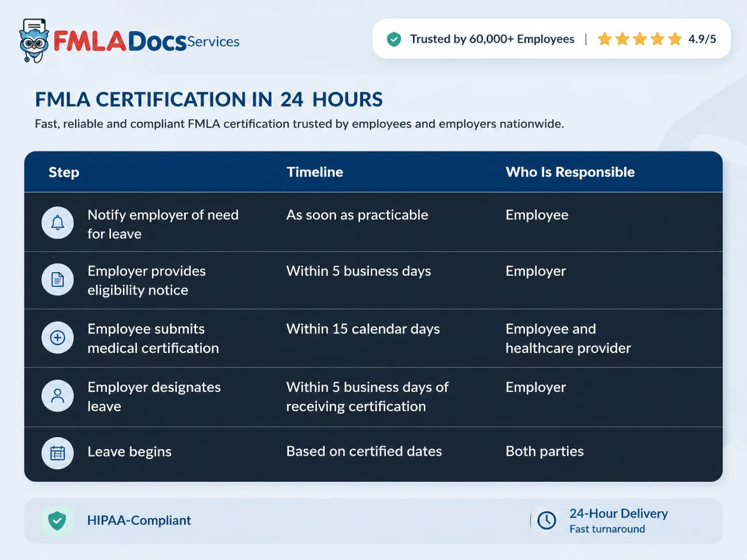
Task: Click the owl mascot logo icon
Action: [x=34, y=41]
